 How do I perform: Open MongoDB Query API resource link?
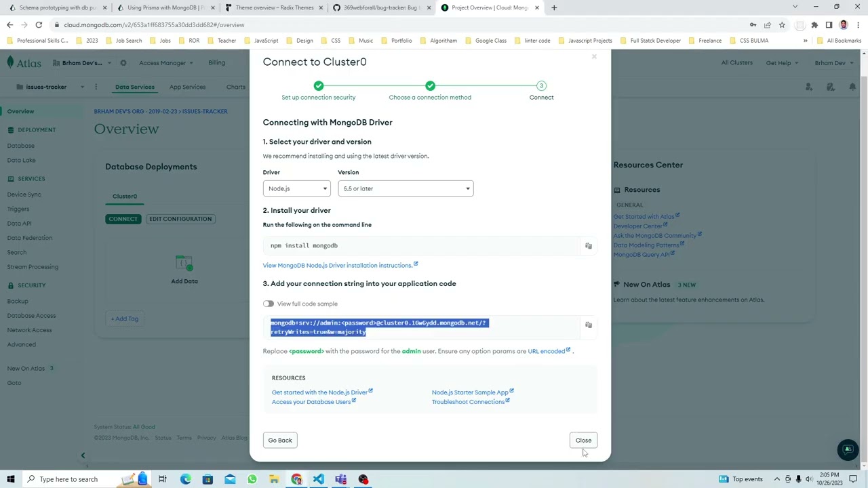pos(644,255)
